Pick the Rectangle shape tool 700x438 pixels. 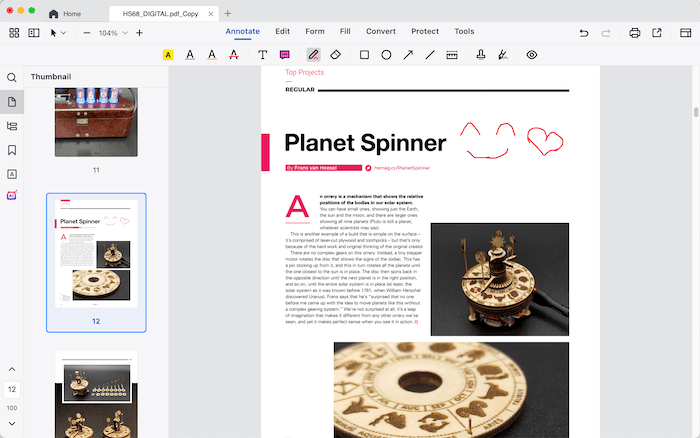click(364, 55)
